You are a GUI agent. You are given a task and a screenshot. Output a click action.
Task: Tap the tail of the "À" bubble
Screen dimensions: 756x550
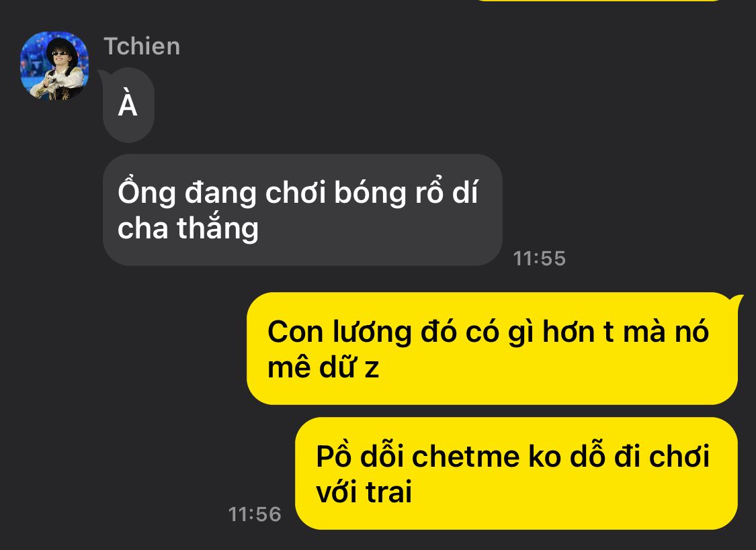pos(101,75)
